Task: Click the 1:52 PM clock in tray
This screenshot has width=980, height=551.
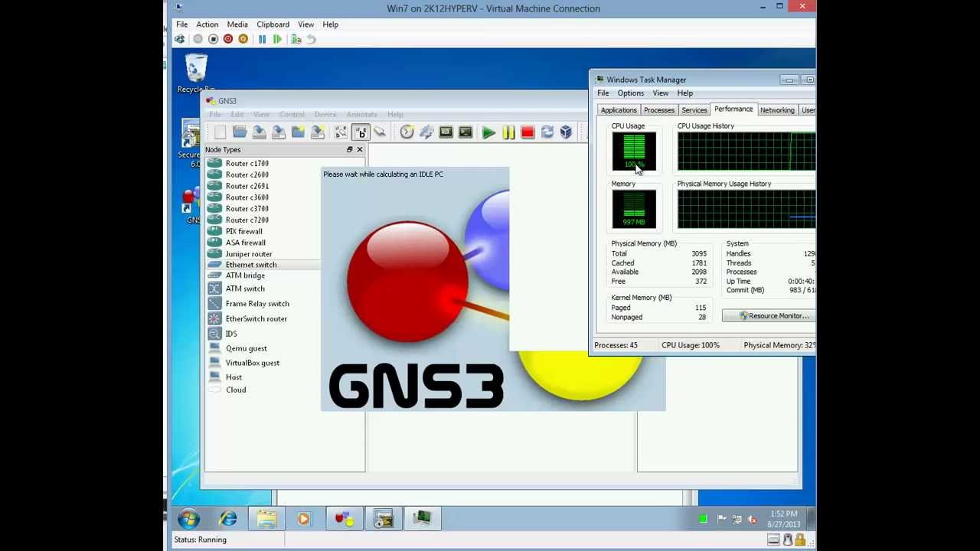Action: tap(784, 519)
